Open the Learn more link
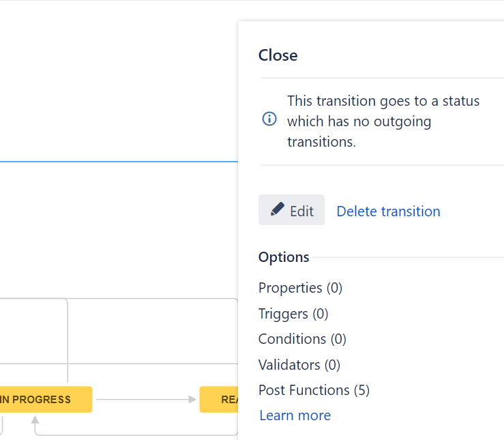 295,415
